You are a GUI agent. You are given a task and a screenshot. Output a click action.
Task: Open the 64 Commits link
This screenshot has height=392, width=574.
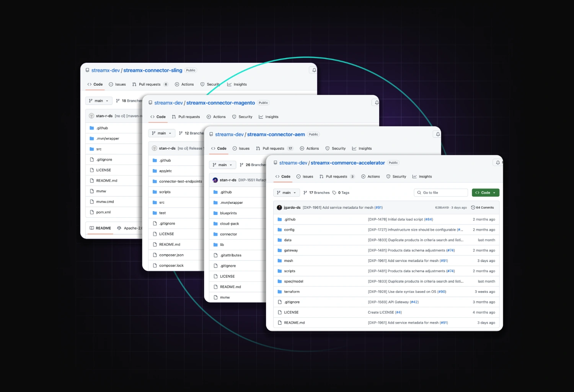(x=483, y=207)
